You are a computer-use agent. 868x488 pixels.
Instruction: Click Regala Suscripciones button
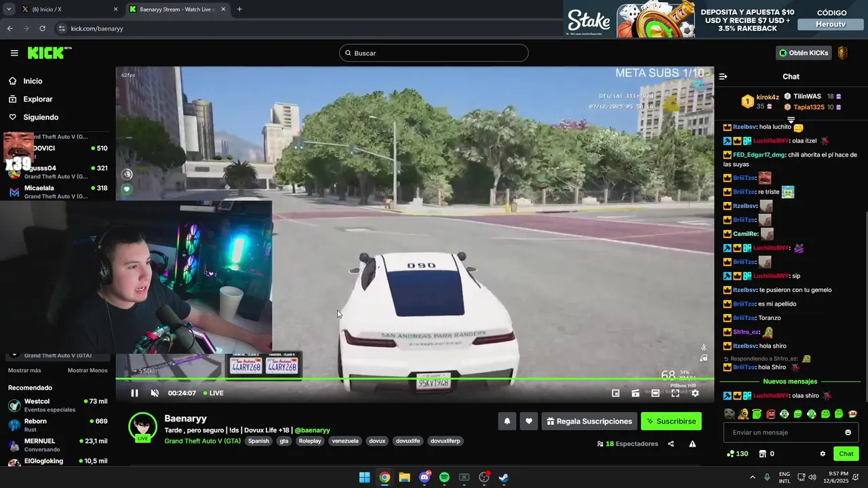[589, 421]
